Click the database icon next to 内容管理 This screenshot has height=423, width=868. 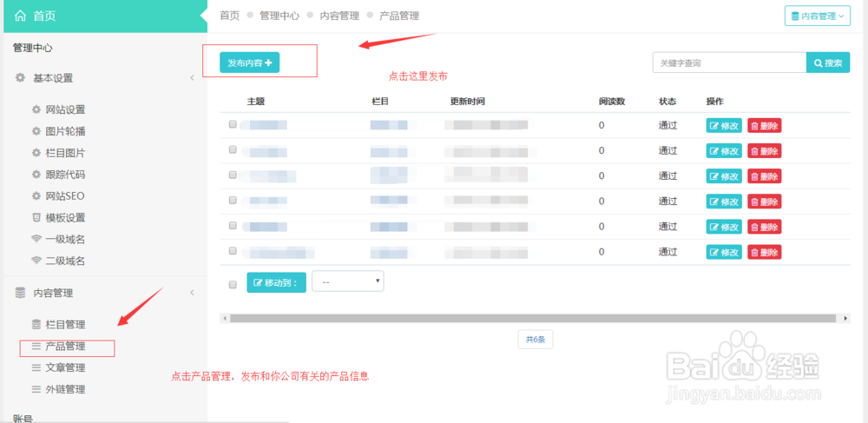coord(20,293)
